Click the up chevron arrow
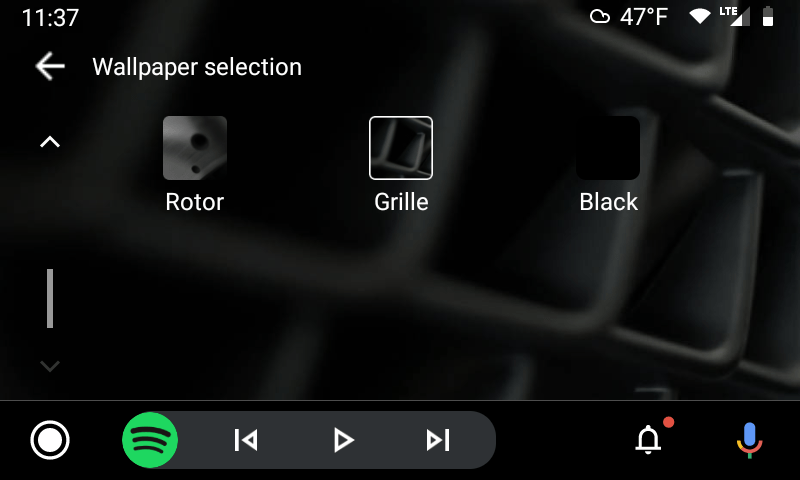Image resolution: width=800 pixels, height=480 pixels. click(50, 142)
